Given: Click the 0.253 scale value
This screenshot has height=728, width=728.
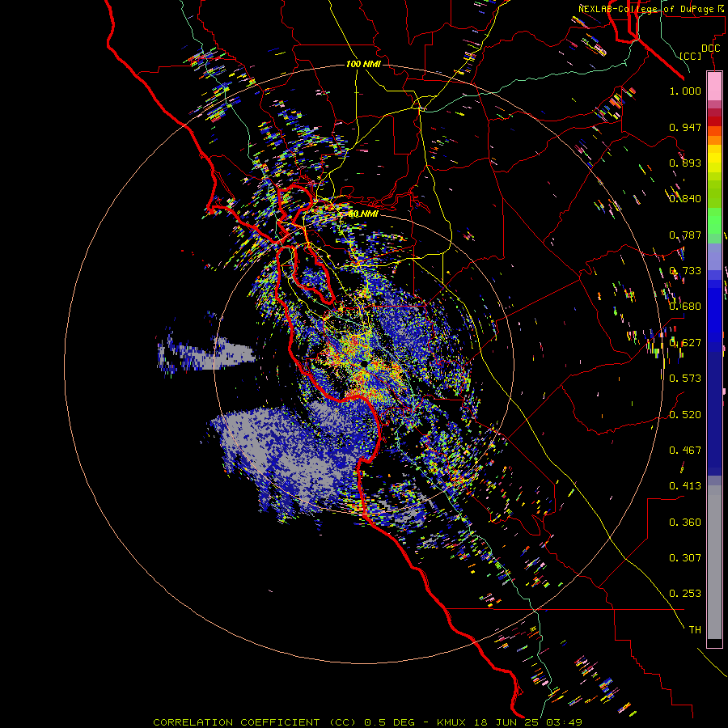Looking at the screenshot, I should pos(685,594).
